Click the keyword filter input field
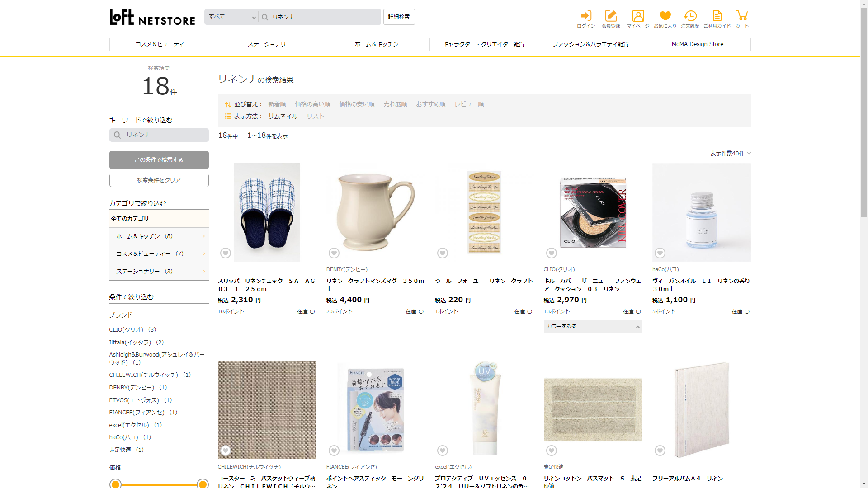The image size is (868, 488). point(164,135)
